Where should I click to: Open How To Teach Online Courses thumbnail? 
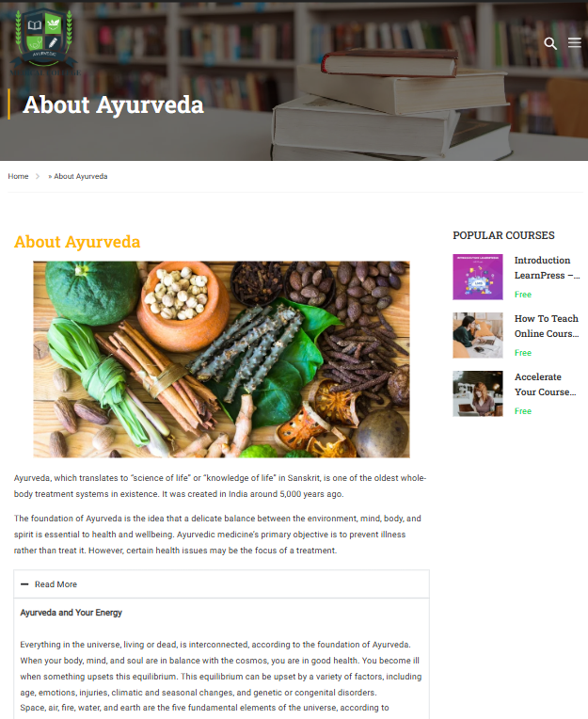tap(478, 335)
